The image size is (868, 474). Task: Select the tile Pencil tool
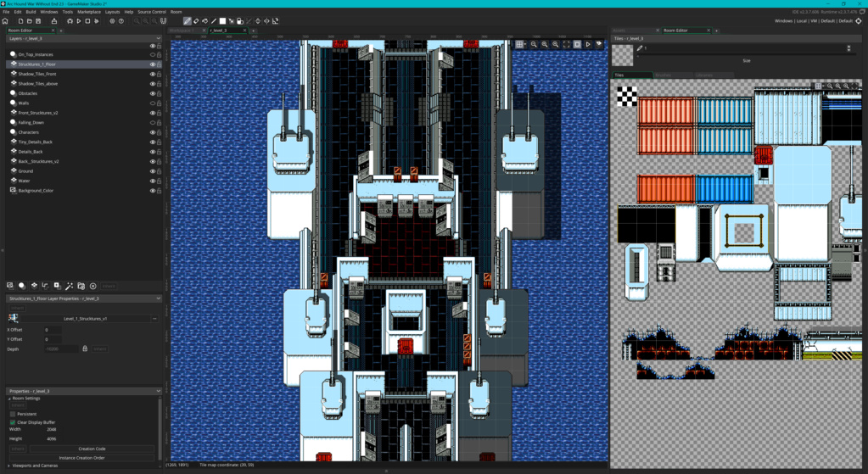click(188, 21)
